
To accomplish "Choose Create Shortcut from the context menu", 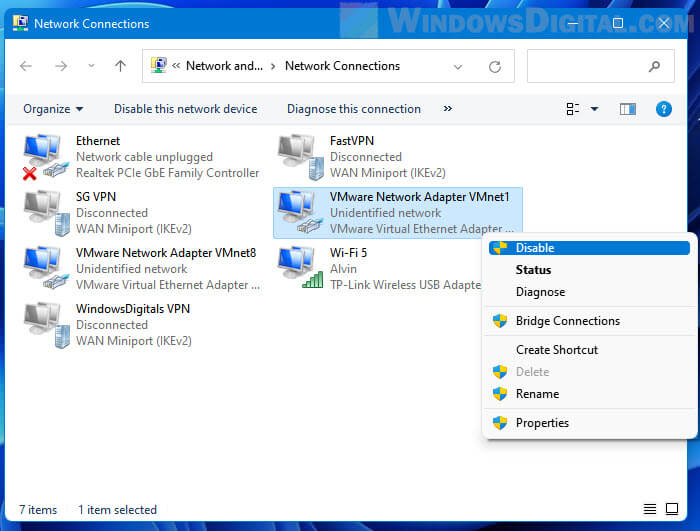I will pos(589,350).
